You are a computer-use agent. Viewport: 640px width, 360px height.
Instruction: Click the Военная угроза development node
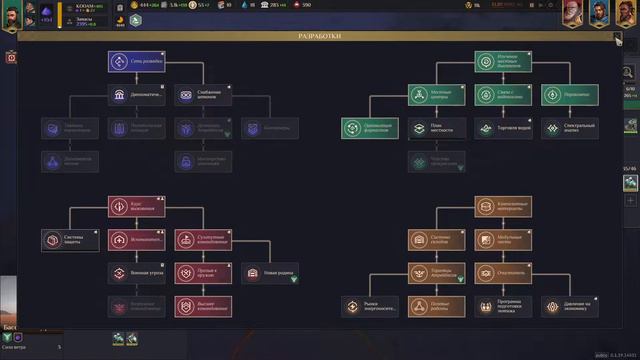(136, 273)
